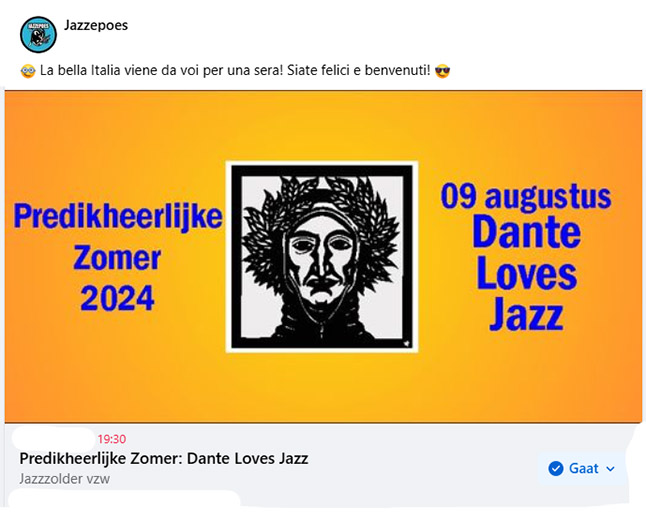Open the Dante woodcut portrait image
The width and height of the screenshot is (646, 521).
322,257
